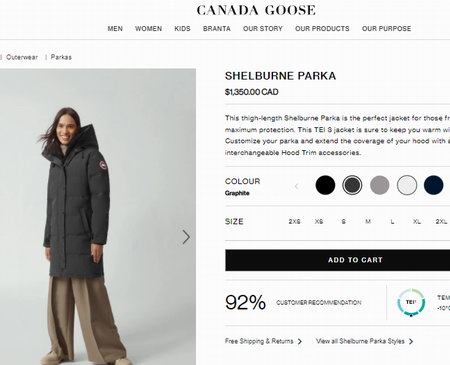This screenshot has height=365, width=450.
Task: Click chevron beside Free Shipping & Returns
Action: click(x=300, y=341)
